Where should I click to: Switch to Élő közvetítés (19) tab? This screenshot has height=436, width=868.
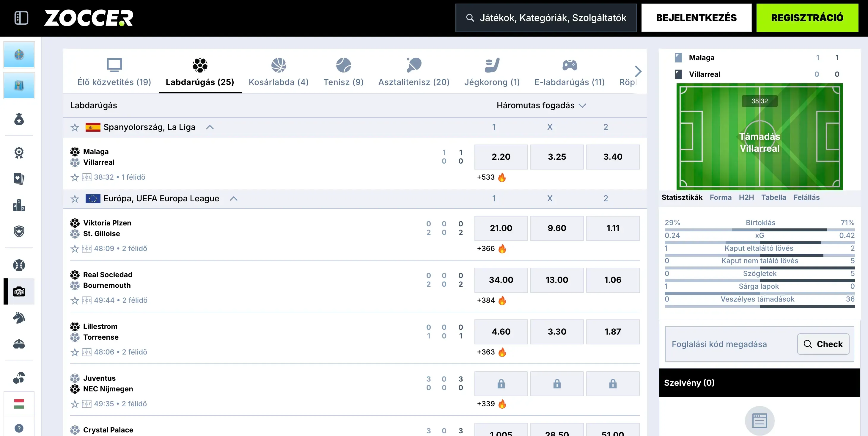point(114,72)
